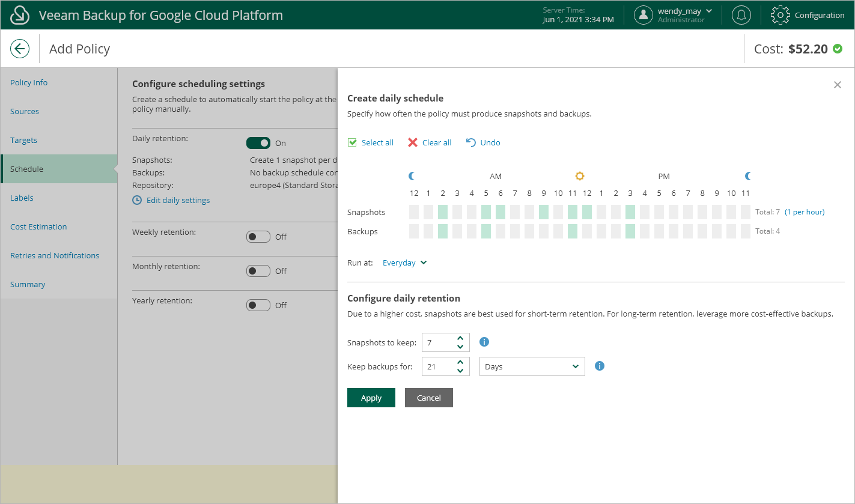Deselect the Snapshots 3 PM hour cell
Viewport: 855px width, 504px height.
630,212
